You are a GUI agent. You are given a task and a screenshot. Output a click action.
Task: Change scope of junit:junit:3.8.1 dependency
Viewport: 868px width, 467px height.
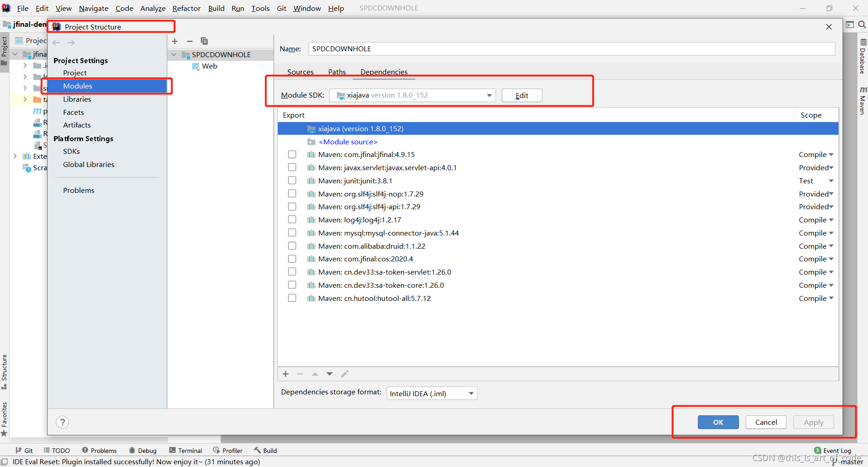[x=816, y=181]
